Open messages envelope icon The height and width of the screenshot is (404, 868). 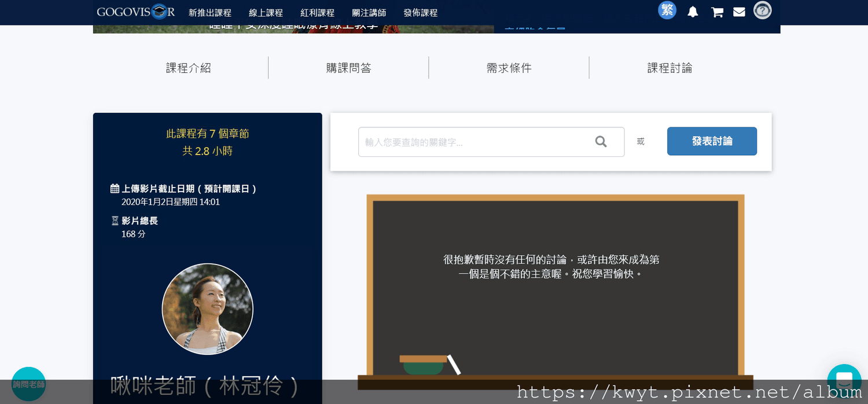click(739, 12)
